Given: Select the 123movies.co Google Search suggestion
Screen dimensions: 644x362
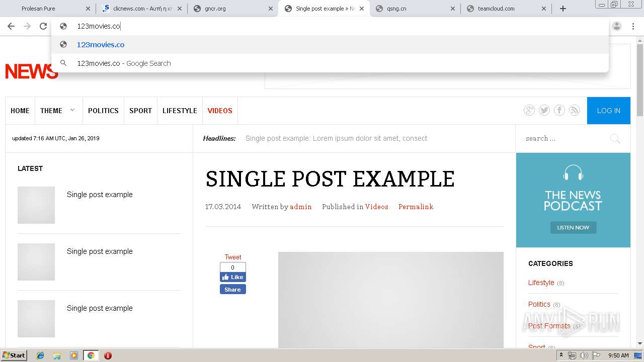Looking at the screenshot, I should coord(330,63).
